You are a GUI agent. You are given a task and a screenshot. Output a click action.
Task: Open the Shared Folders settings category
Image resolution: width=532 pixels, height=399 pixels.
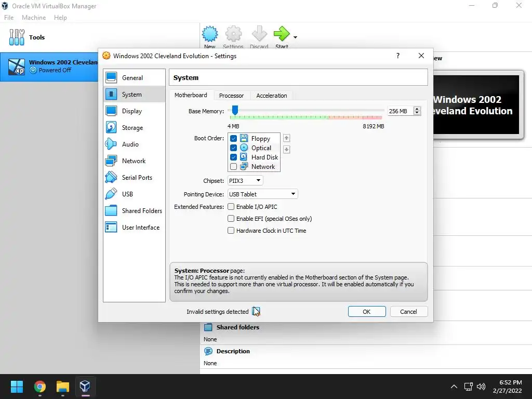tap(134, 211)
